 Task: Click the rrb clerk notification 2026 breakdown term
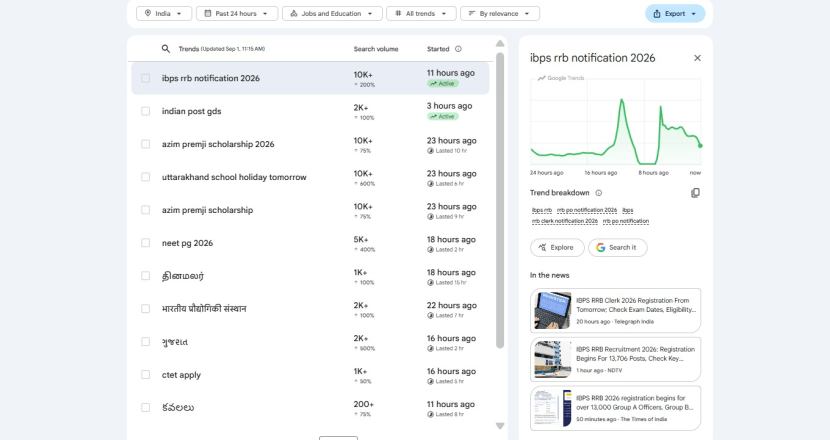[564, 221]
